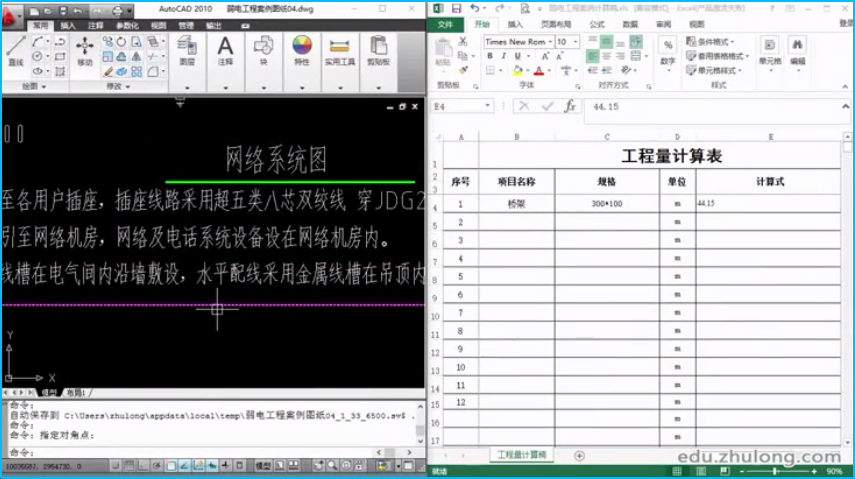Open the Clipboard (剪贴板) panel in AutoCAD
Image resolution: width=855 pixels, height=479 pixels.
378,51
